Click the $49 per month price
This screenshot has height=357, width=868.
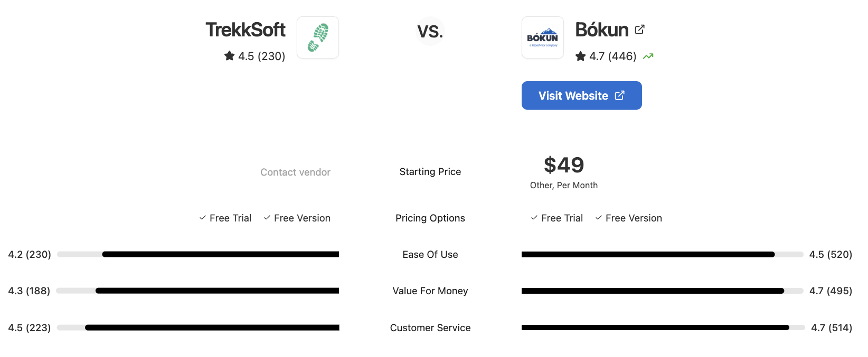[564, 165]
